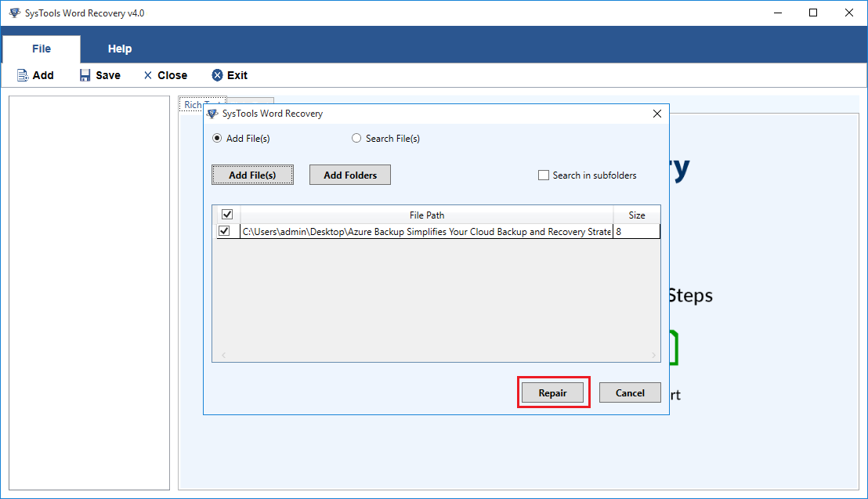Click the Cancel button in dialog
This screenshot has height=499, width=868.
(x=630, y=392)
